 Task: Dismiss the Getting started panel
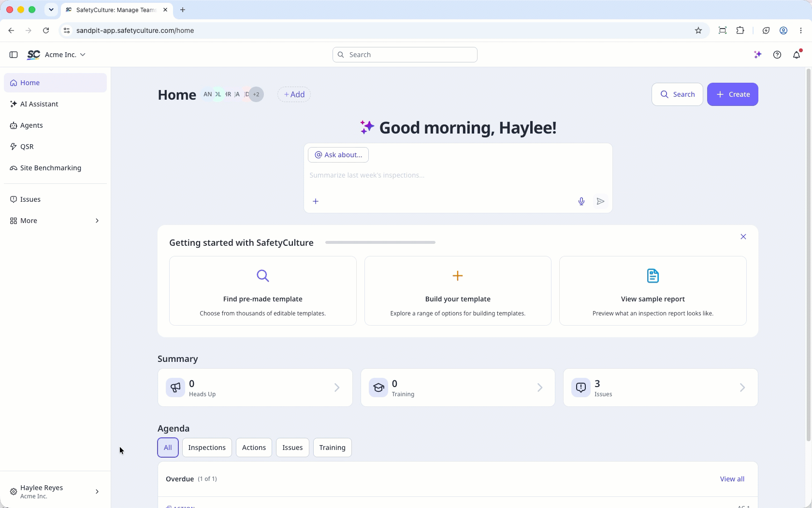(743, 237)
